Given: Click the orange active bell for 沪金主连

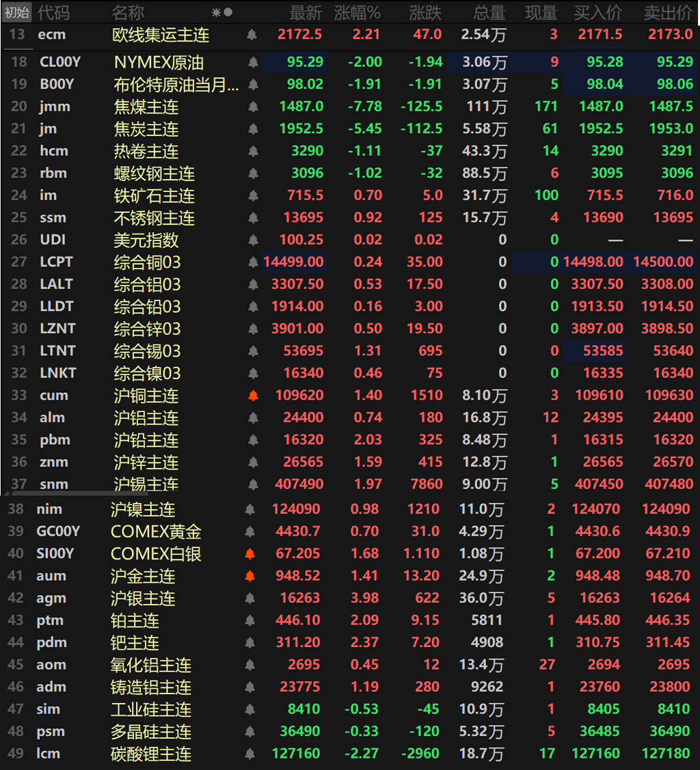Looking at the screenshot, I should point(250,576).
